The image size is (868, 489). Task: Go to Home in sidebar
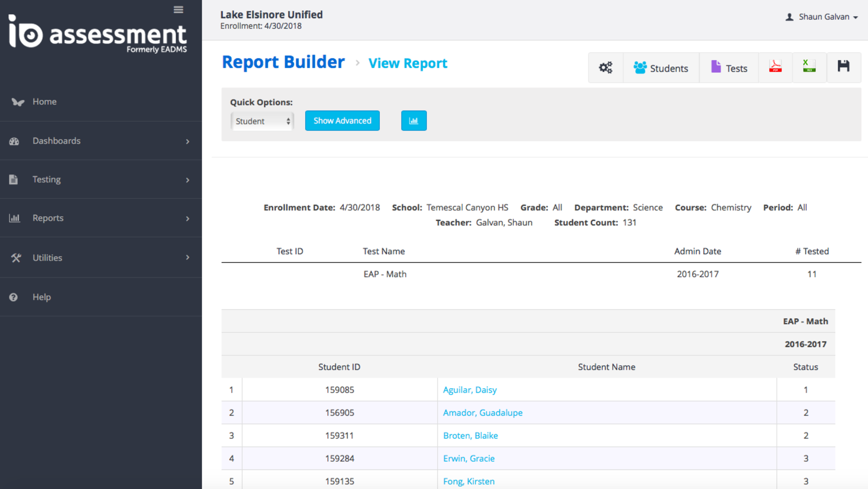pos(45,102)
